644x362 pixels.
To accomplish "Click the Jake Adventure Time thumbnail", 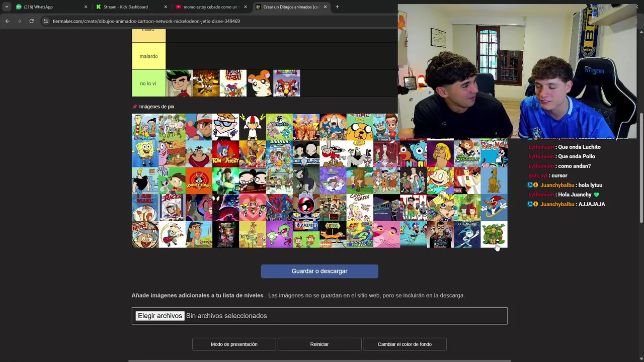I will pyautogui.click(x=360, y=127).
